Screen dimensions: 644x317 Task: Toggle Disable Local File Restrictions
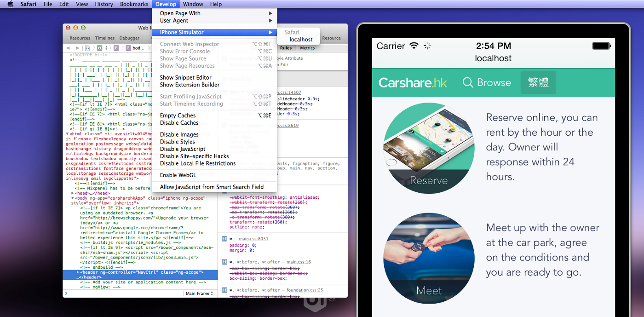[x=214, y=163]
